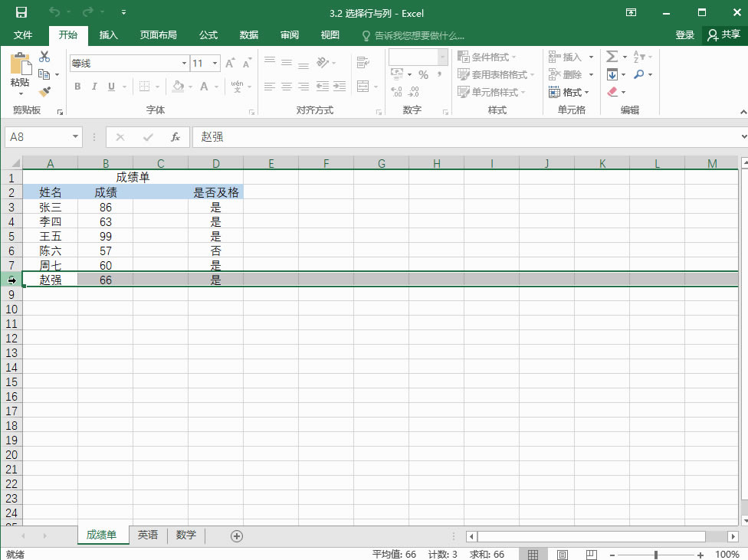
Task: Add a new worksheet with the plus button
Action: 237,535
